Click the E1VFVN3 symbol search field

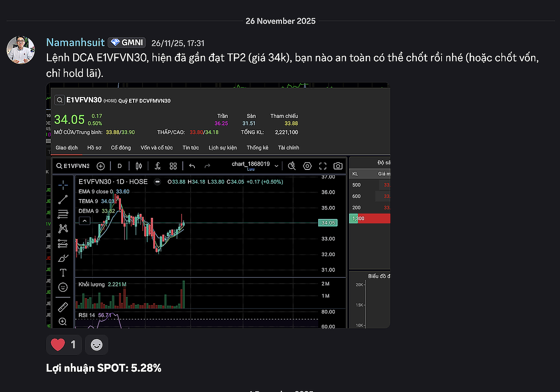tap(73, 166)
